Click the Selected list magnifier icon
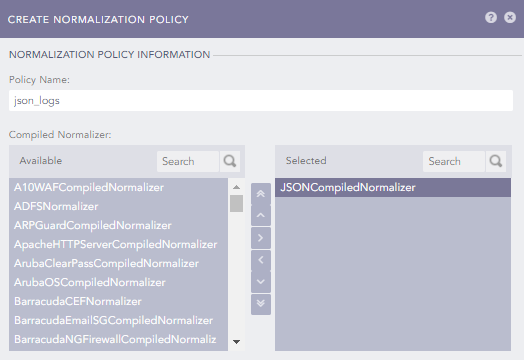Viewport: 524px width, 360px height. 496,161
